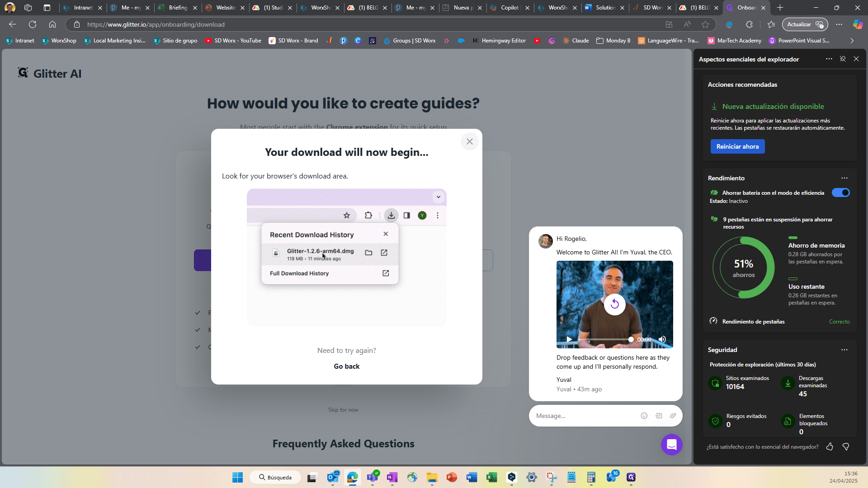Open emoji picker in chat box
Image resolution: width=868 pixels, height=488 pixels.
(644, 416)
